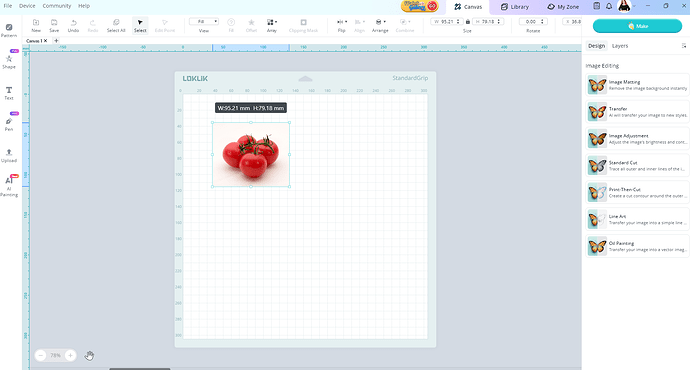Switch to the Layers panel tab
The width and height of the screenshot is (690, 370).
[x=620, y=46]
